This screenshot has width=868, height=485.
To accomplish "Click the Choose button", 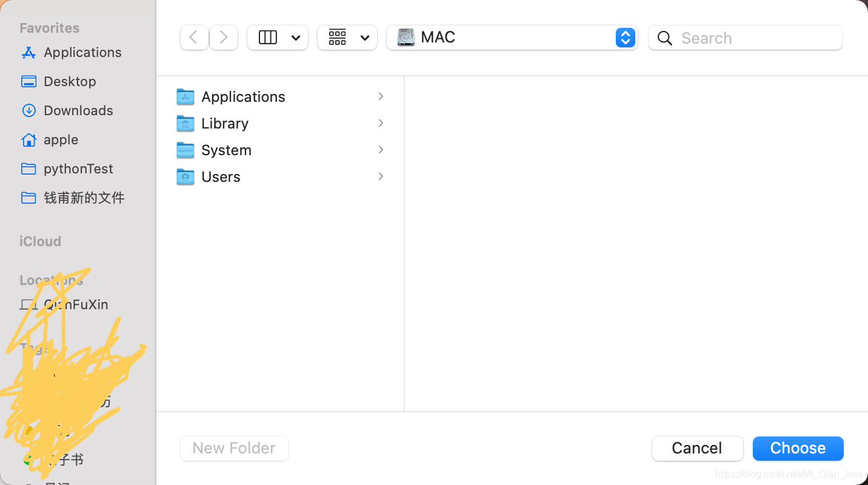I will coord(798,449).
